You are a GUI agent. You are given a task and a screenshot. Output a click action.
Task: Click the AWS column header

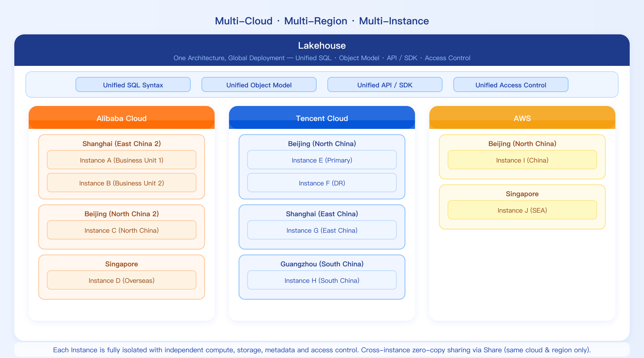522,118
